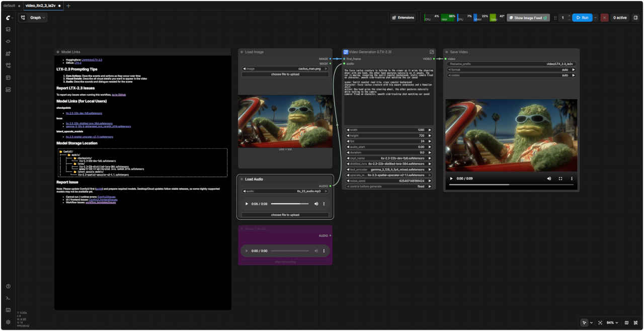This screenshot has height=331, width=644.
Task: Collapse the Model Links node via title dot
Action: [58, 52]
